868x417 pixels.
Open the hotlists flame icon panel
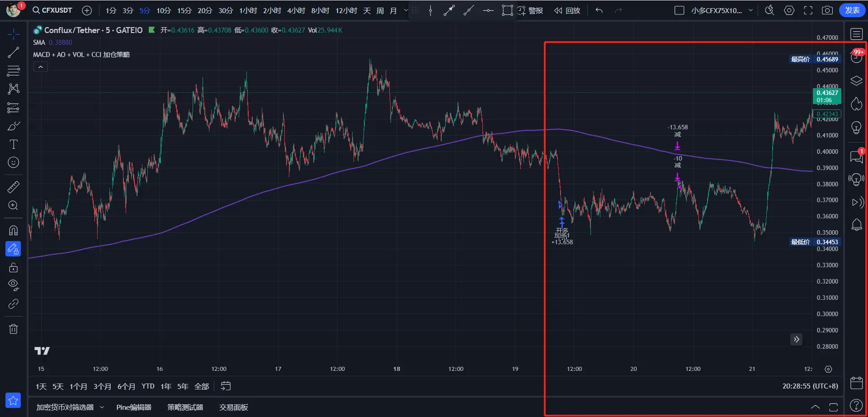click(x=856, y=104)
